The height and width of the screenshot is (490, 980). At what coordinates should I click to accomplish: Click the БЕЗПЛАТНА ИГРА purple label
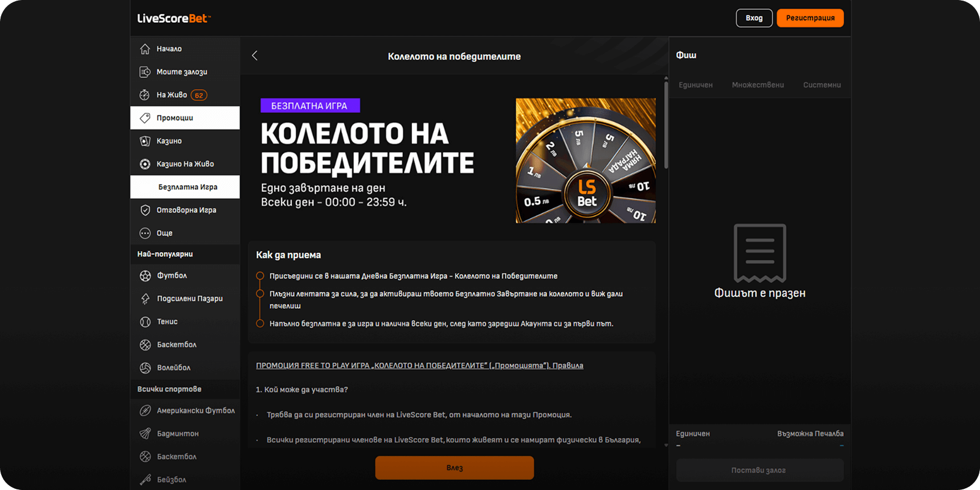click(x=310, y=105)
